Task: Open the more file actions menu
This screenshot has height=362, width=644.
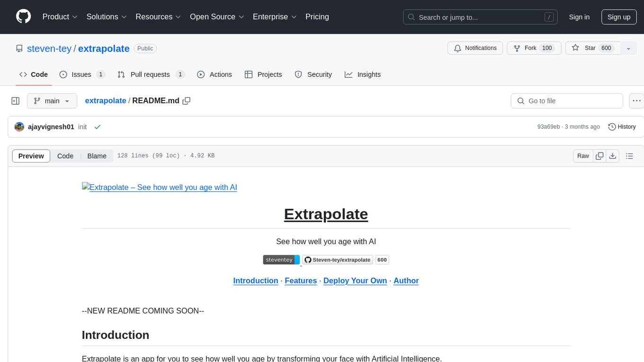Action: click(x=636, y=101)
